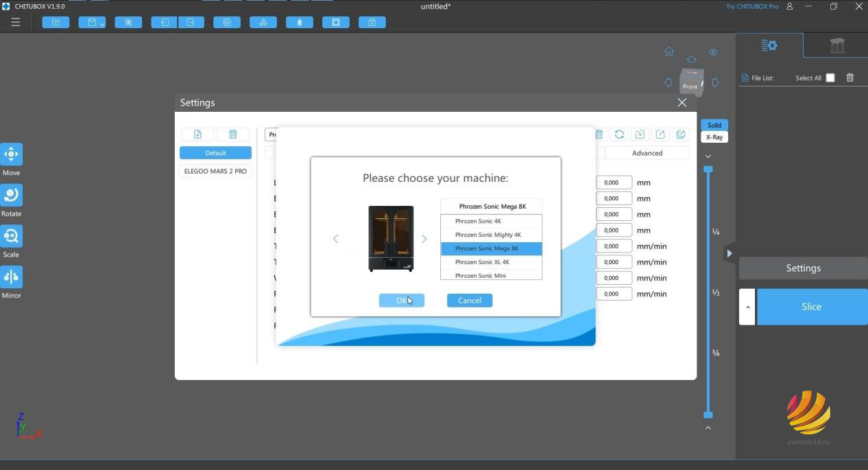
Task: Click the Screenshot toolbar icon
Action: tap(128, 22)
